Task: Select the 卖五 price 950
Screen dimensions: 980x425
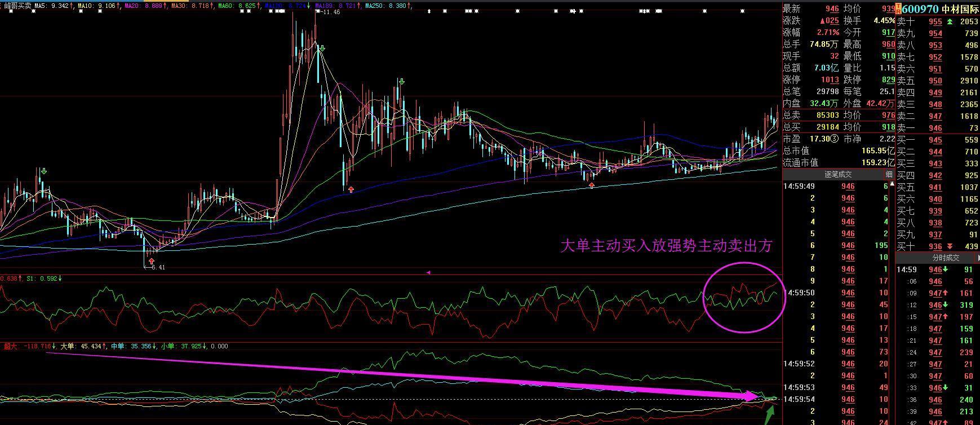Action: (x=935, y=81)
